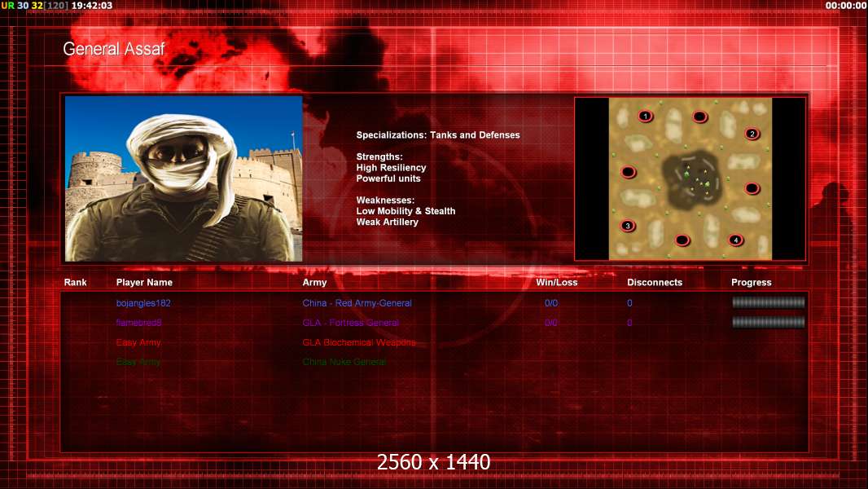Click the Army column header
Screen dimensions: 868x489
tap(314, 283)
